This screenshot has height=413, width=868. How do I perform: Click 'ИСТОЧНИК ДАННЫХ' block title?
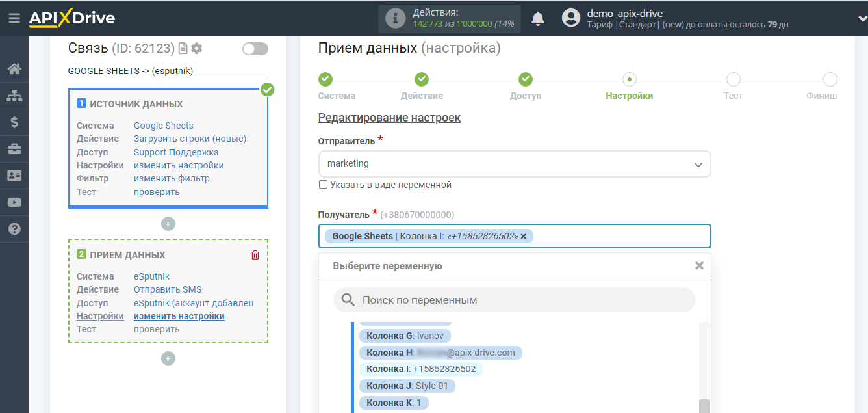point(136,104)
